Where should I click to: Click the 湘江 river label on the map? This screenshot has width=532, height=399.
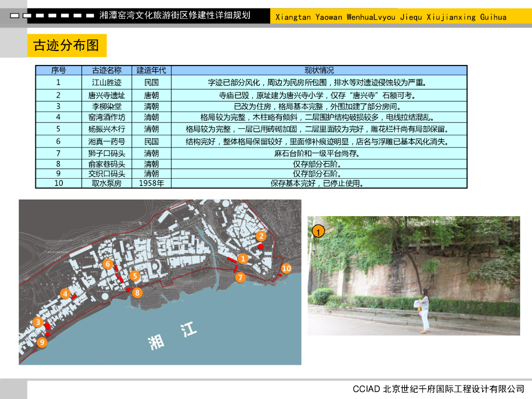(x=172, y=337)
